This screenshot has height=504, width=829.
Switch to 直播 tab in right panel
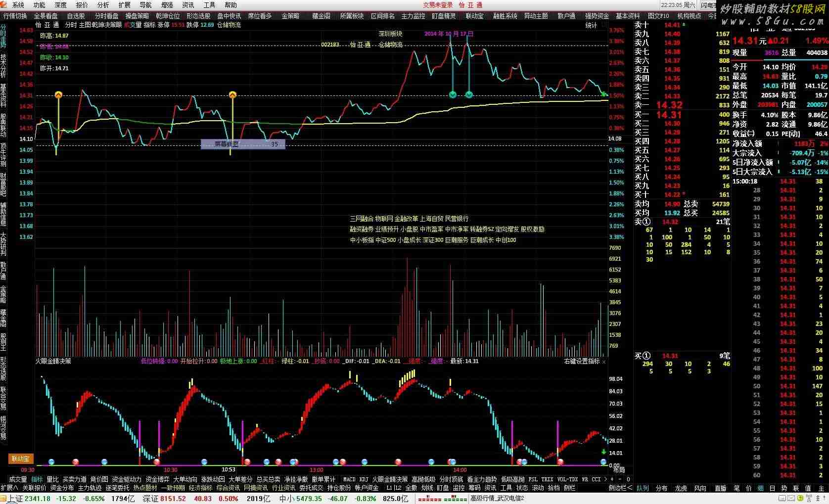coord(720,488)
